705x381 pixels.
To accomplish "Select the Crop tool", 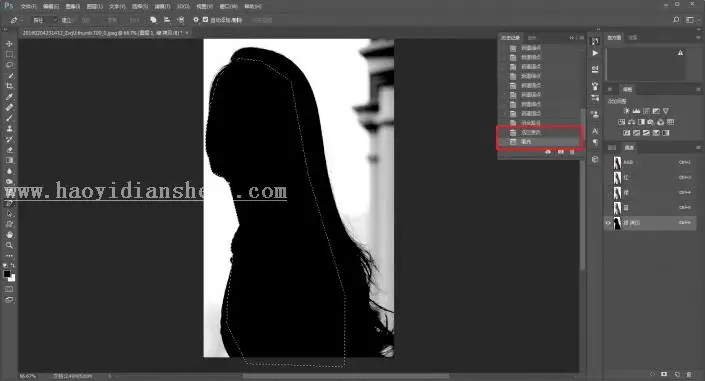I will (9, 86).
